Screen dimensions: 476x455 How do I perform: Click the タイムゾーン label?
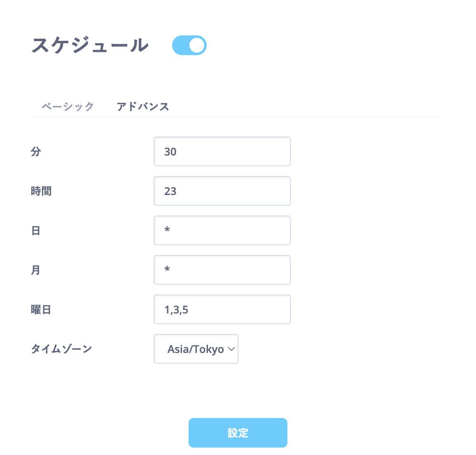click(61, 349)
